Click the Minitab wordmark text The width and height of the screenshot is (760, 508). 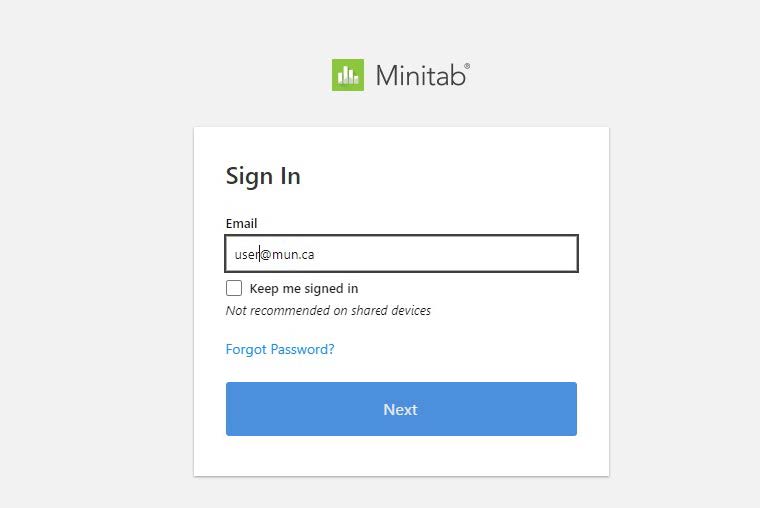click(x=420, y=76)
